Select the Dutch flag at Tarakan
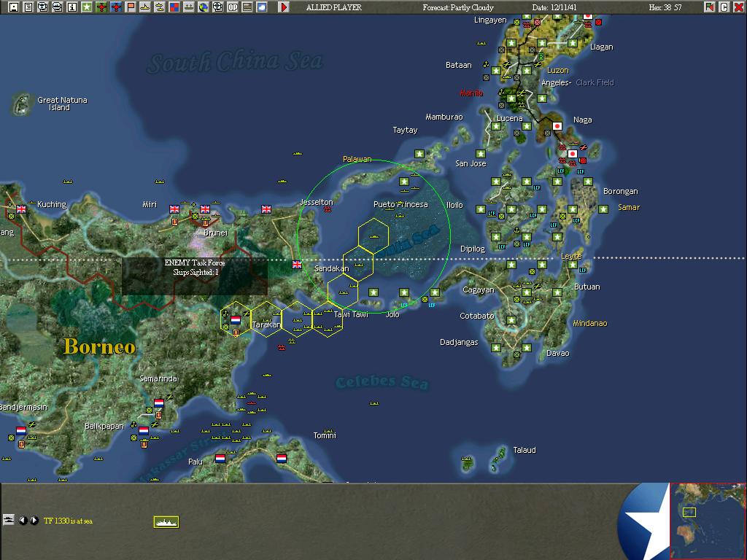Image resolution: width=747 pixels, height=560 pixels. 236,320
